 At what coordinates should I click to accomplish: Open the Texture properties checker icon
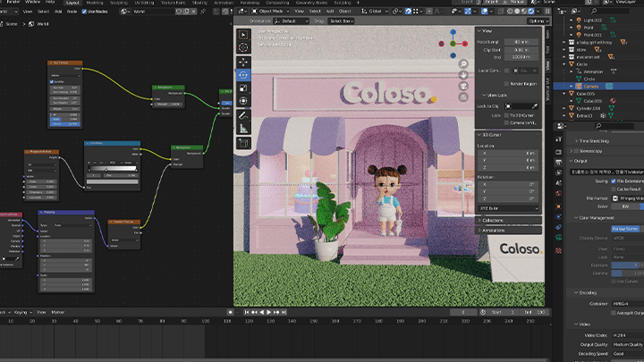point(558,250)
